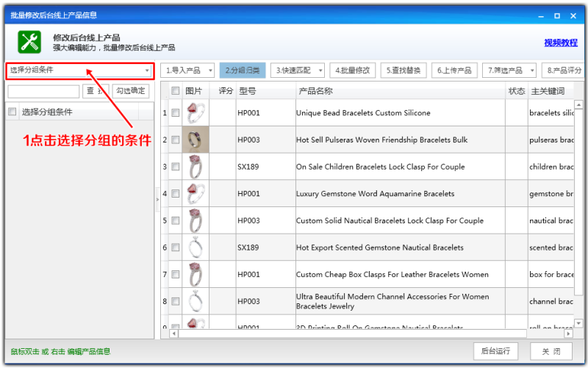
Task: Expand the 7.筛选产品 dropdown arrow
Action: point(532,71)
